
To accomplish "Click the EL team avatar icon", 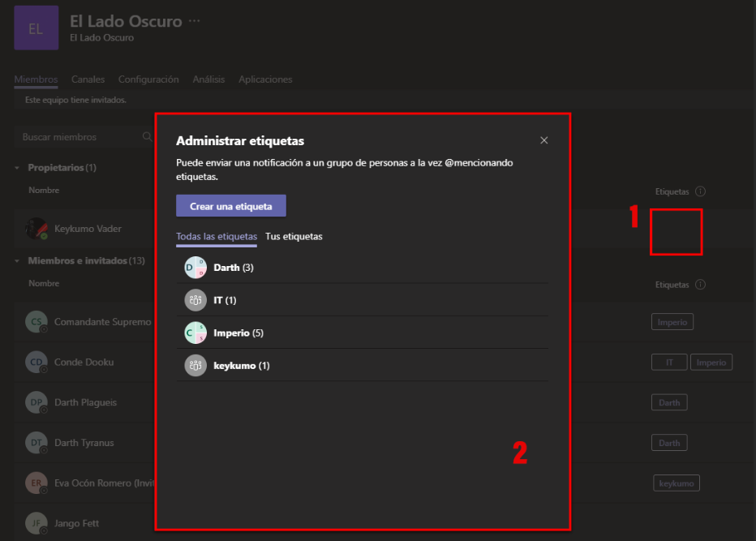I will click(x=36, y=28).
